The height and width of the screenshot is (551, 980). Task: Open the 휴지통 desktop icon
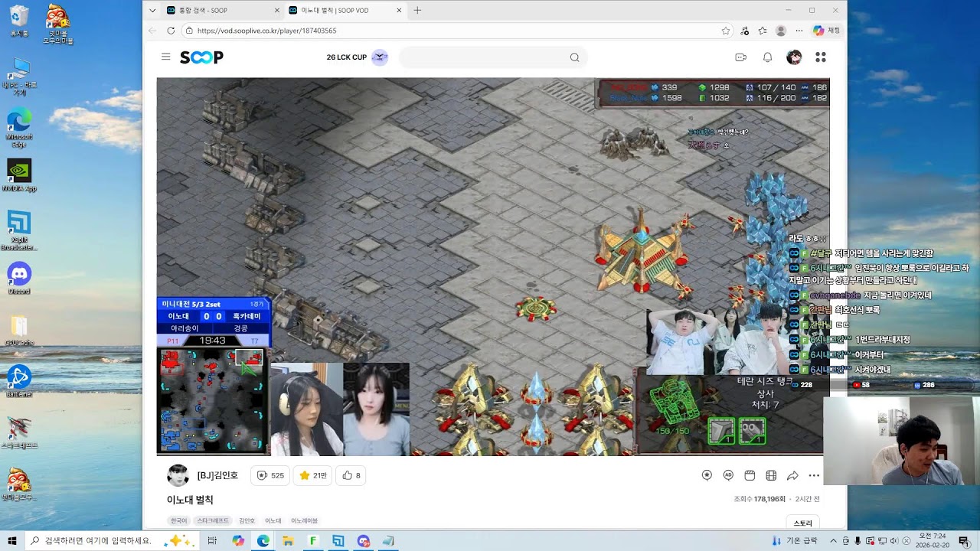[19, 21]
